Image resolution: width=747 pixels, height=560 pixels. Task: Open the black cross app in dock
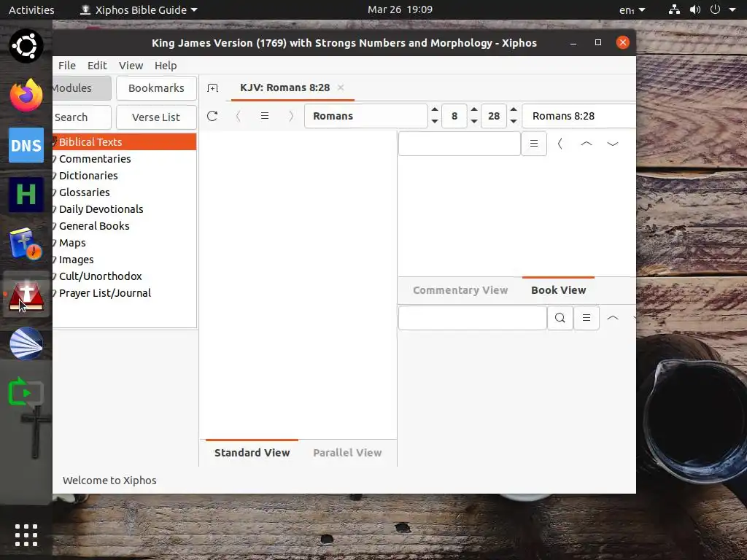point(35,432)
